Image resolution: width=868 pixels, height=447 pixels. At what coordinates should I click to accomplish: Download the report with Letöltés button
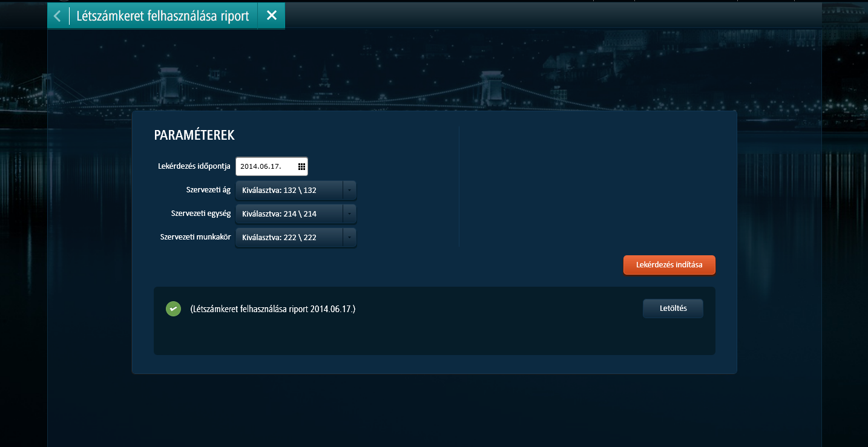tap(673, 308)
